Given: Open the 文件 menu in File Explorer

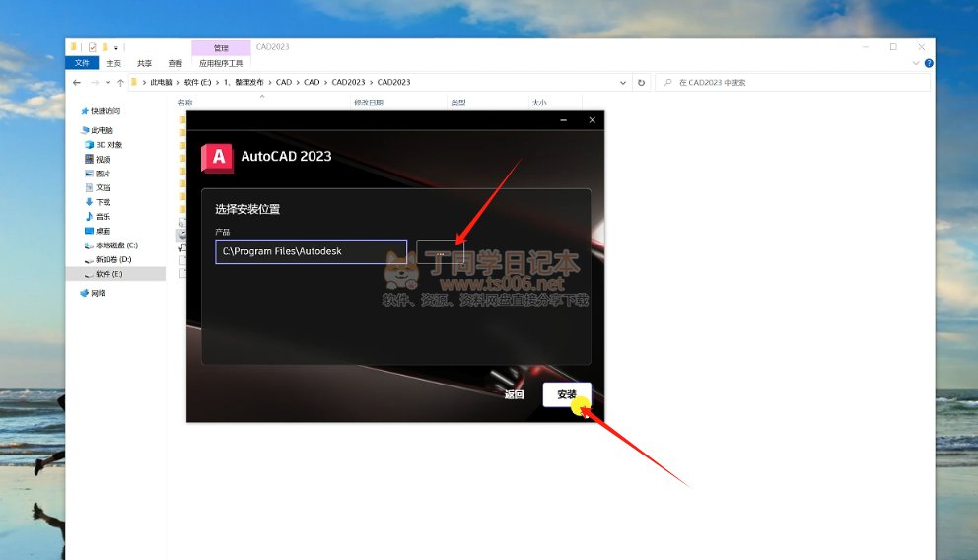Looking at the screenshot, I should pyautogui.click(x=82, y=63).
